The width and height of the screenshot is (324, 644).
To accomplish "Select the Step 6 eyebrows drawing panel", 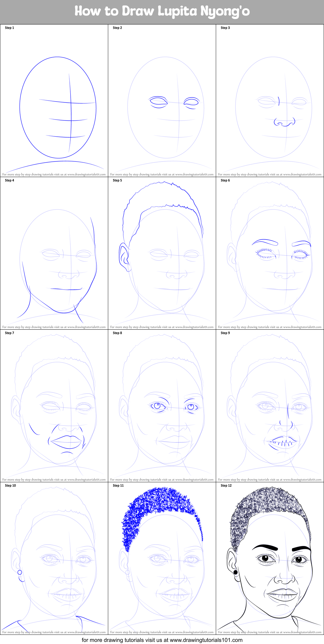I will 270,253.
